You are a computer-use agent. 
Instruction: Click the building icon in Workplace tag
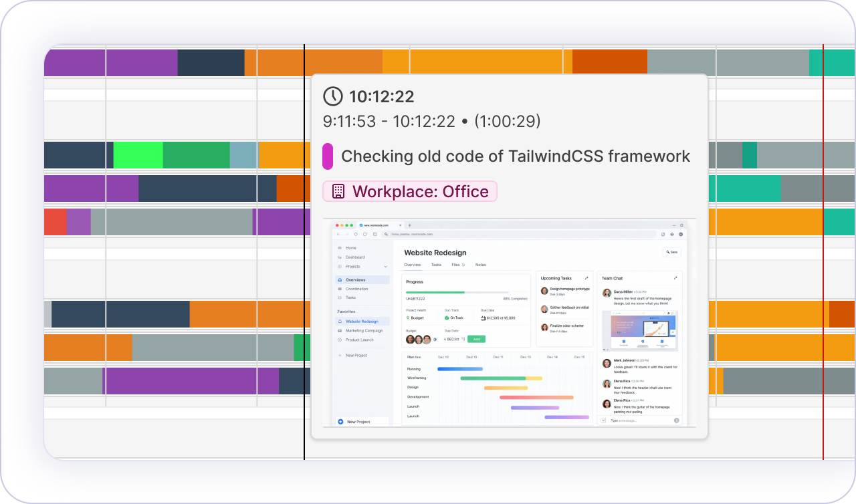pos(338,192)
